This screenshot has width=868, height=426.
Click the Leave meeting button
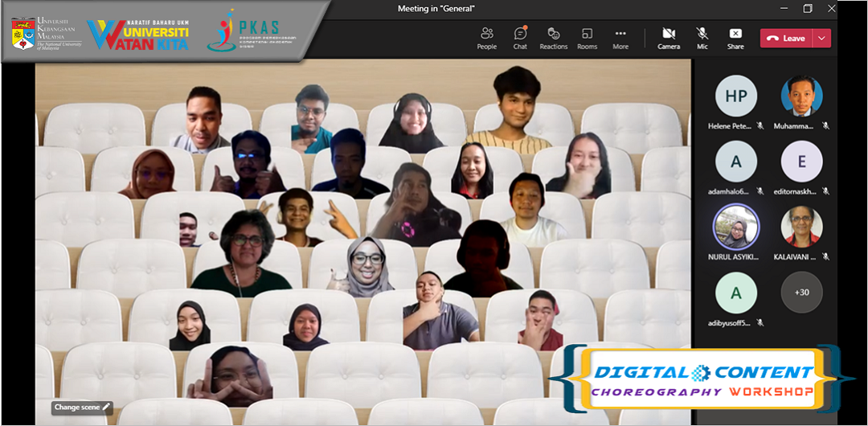pyautogui.click(x=787, y=38)
